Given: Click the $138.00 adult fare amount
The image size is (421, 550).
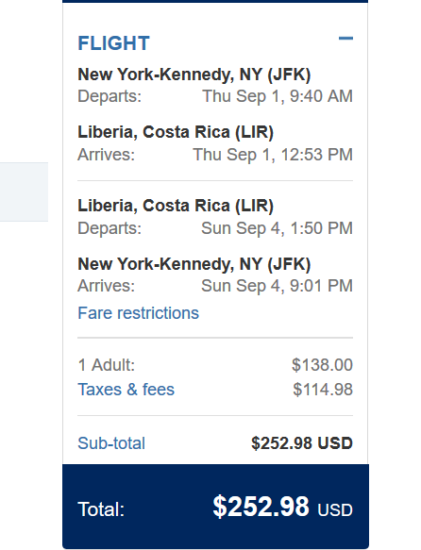Looking at the screenshot, I should click(322, 365).
